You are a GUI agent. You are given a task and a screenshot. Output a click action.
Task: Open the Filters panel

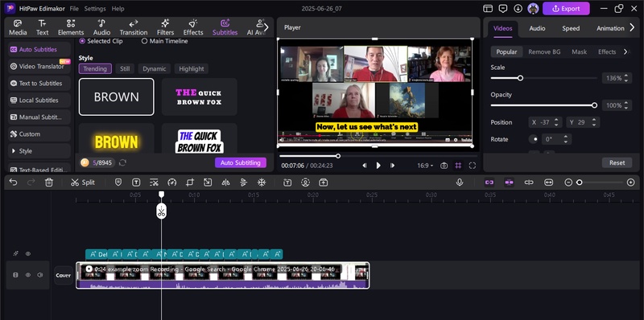click(165, 27)
